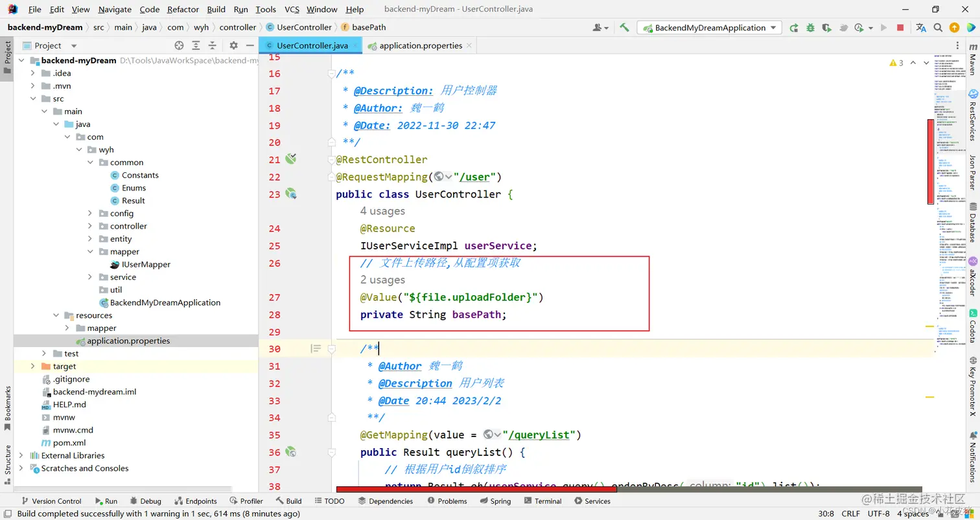The image size is (980, 520).
Task: Open the Codota side panel
Action: click(972, 327)
